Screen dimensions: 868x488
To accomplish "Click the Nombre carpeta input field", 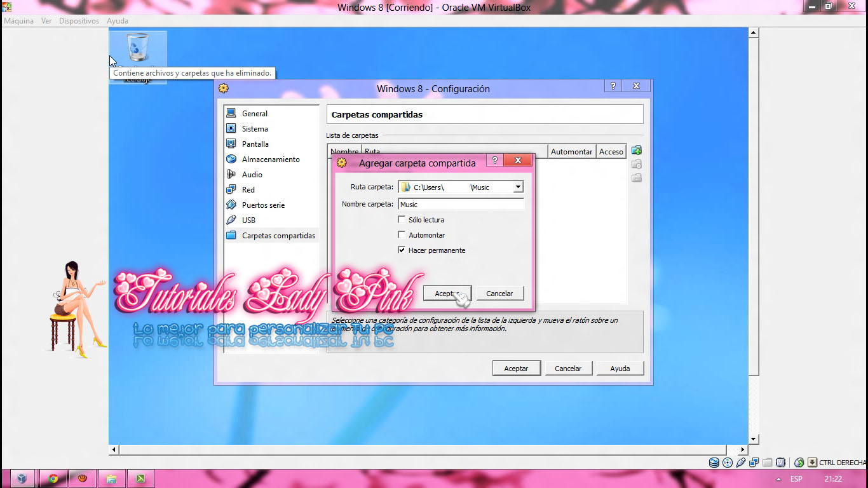I will [x=461, y=205].
